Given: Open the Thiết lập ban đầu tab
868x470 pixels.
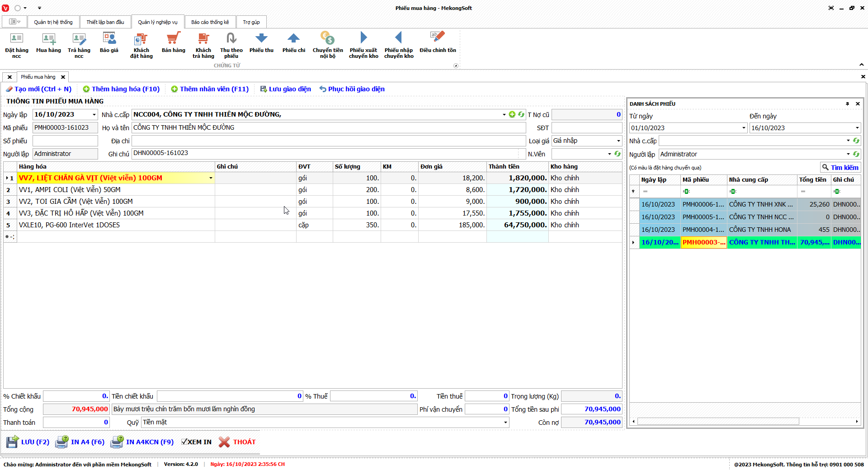Looking at the screenshot, I should [x=105, y=22].
